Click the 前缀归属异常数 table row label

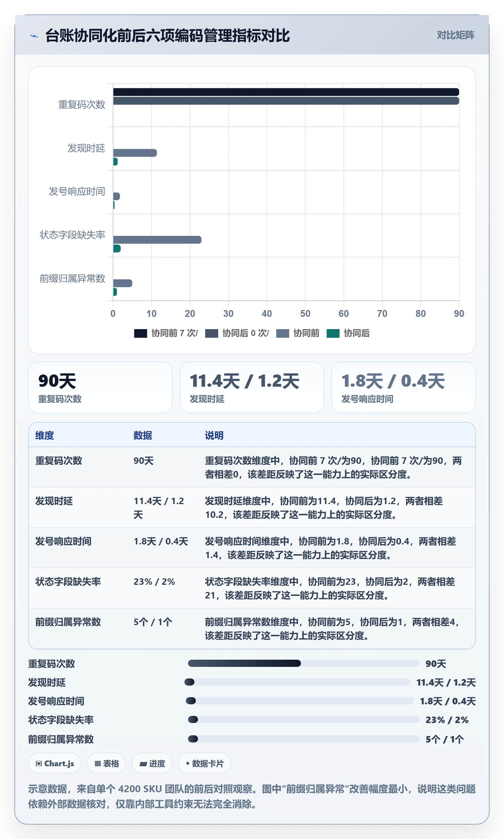(68, 622)
